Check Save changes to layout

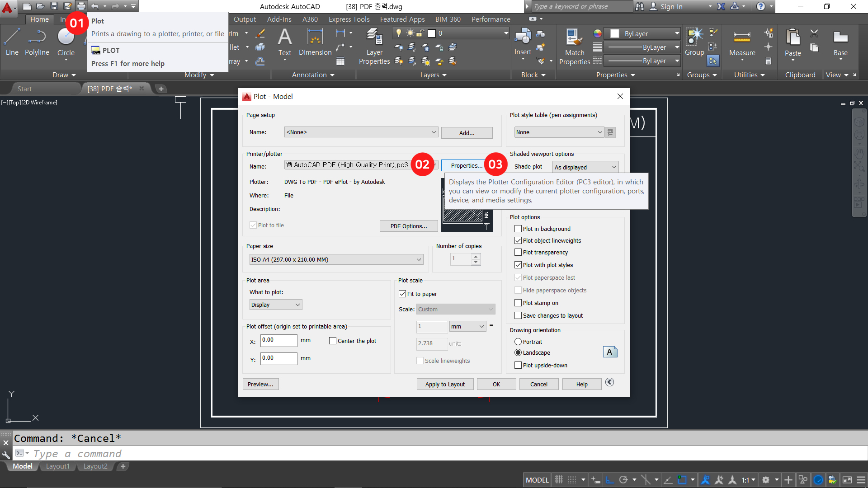coord(518,315)
